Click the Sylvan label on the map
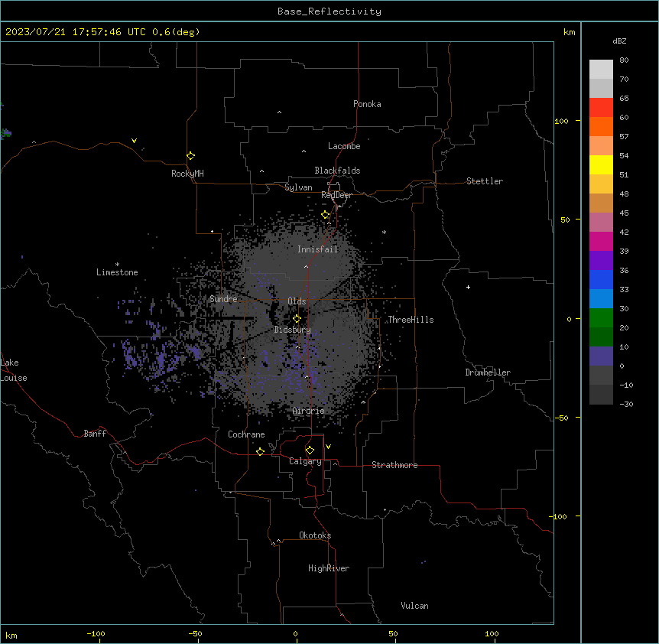This screenshot has height=644, width=659. (x=298, y=187)
